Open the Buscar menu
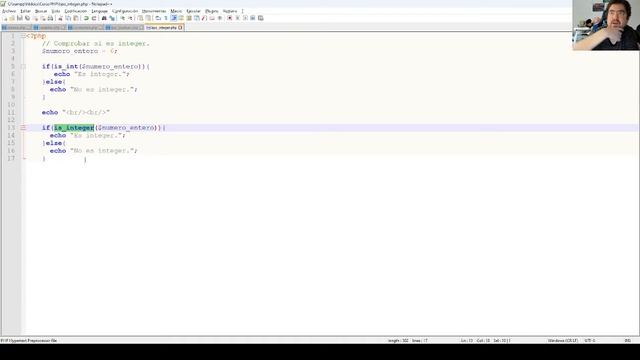Screen dimensions: 640x360 pos(41,11)
